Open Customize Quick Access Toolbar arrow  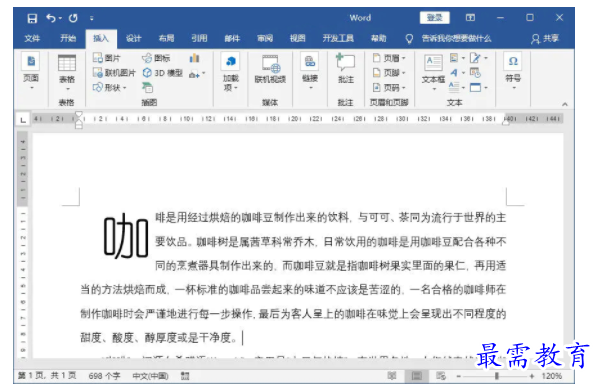(x=92, y=18)
